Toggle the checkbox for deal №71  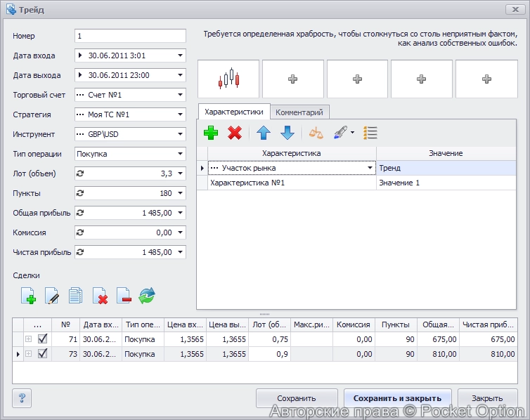point(42,339)
